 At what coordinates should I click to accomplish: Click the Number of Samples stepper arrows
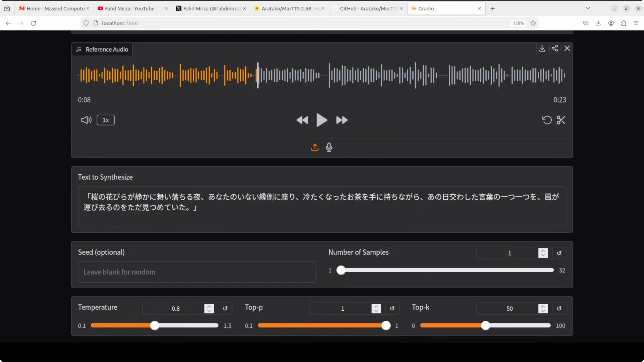543,253
